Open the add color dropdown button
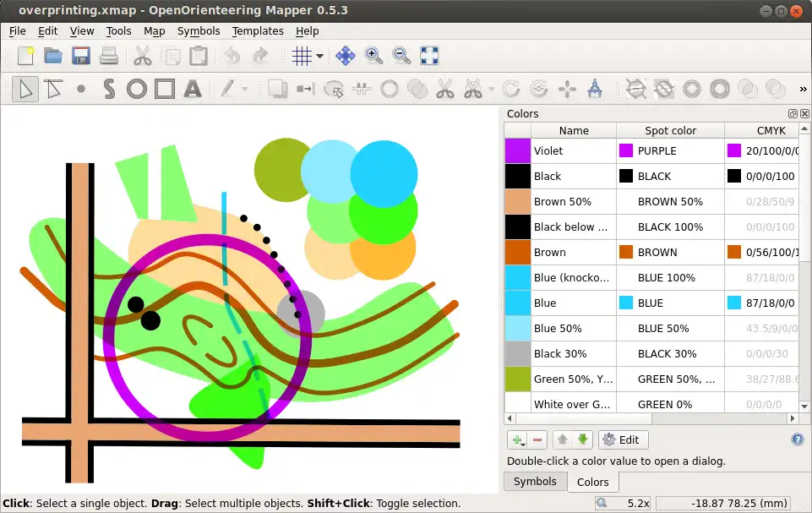The image size is (812, 513). (x=516, y=439)
